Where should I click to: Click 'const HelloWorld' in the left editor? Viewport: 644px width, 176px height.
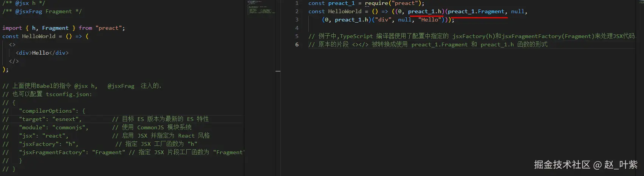[x=29, y=36]
